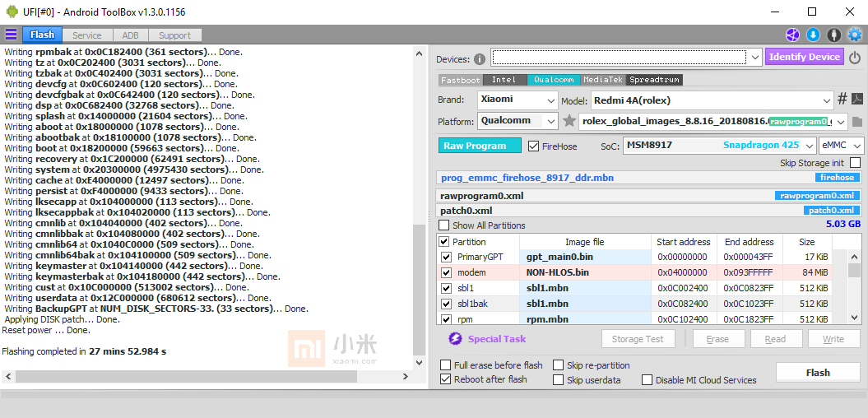Enable Full erase before flash
868x418 pixels.
[446, 365]
